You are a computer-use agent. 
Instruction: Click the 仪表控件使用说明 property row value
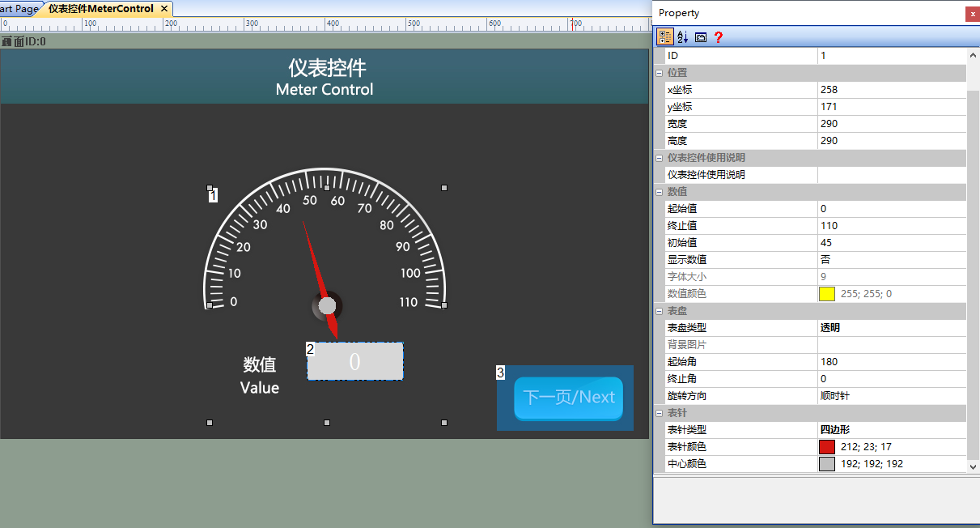(892, 175)
